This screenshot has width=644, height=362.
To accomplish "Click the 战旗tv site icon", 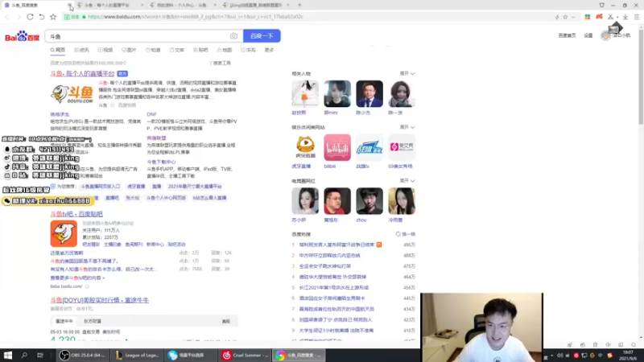I will (x=369, y=147).
